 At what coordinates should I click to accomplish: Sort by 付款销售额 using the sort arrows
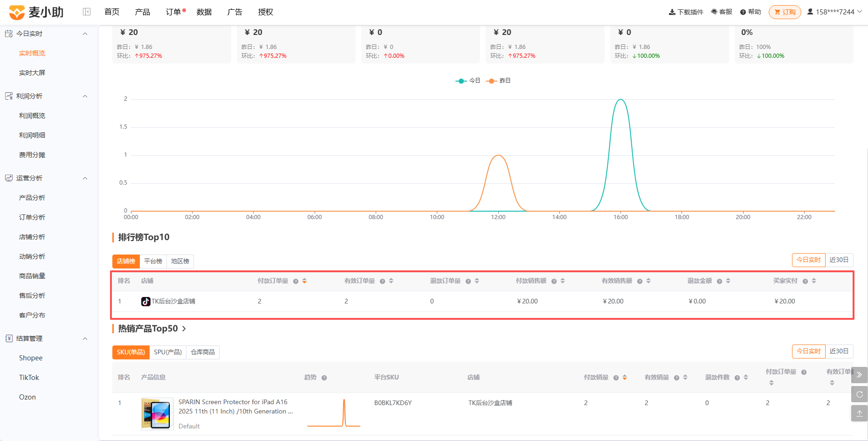[x=563, y=281]
